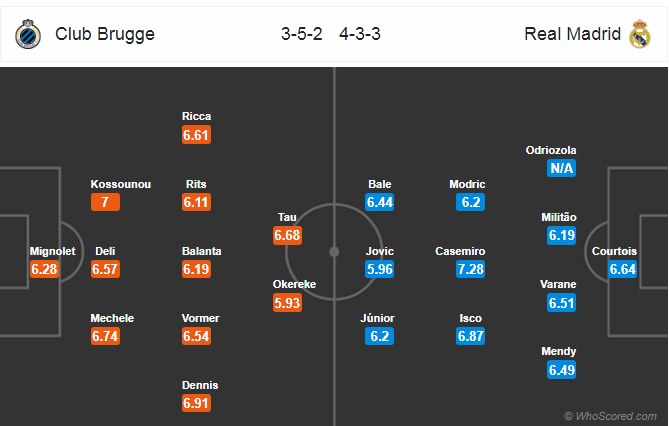This screenshot has height=426, width=669.
Task: Select Jovic's 5.96 rating badge
Action: (x=379, y=269)
